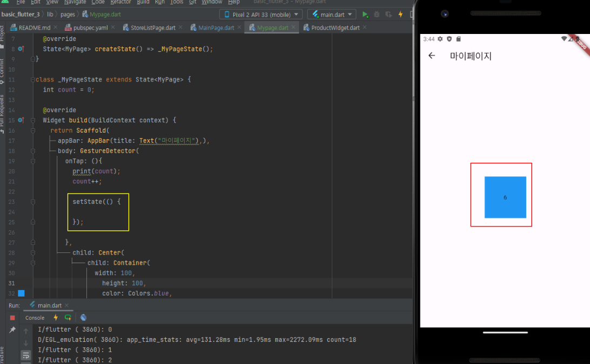Collapse the GestureDetector fold on line 18
The width and height of the screenshot is (590, 364).
point(33,151)
